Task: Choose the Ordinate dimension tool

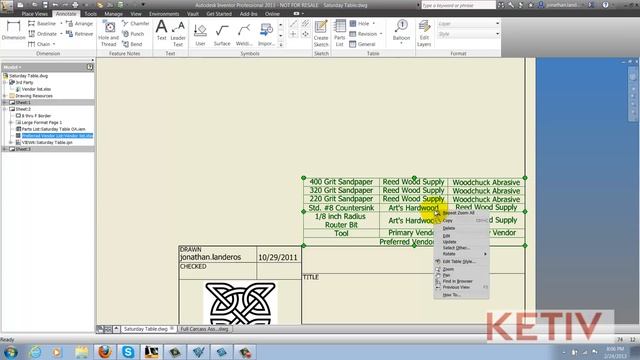Action: pyautogui.click(x=42, y=34)
